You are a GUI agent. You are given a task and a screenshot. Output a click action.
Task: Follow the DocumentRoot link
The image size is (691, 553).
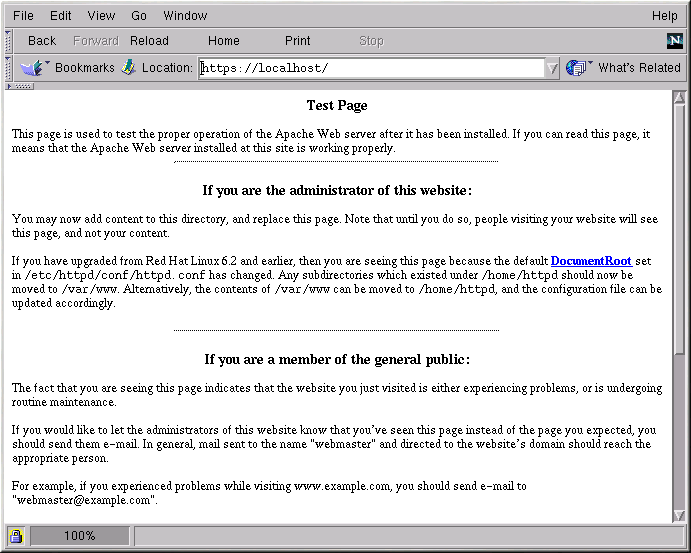tap(591, 261)
